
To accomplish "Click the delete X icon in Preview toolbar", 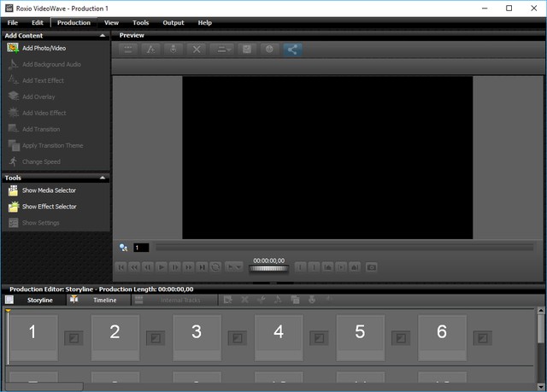I will click(197, 50).
